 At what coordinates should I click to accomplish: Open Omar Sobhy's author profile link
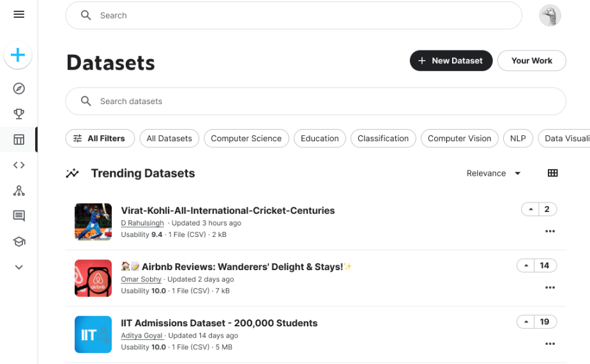tap(141, 279)
